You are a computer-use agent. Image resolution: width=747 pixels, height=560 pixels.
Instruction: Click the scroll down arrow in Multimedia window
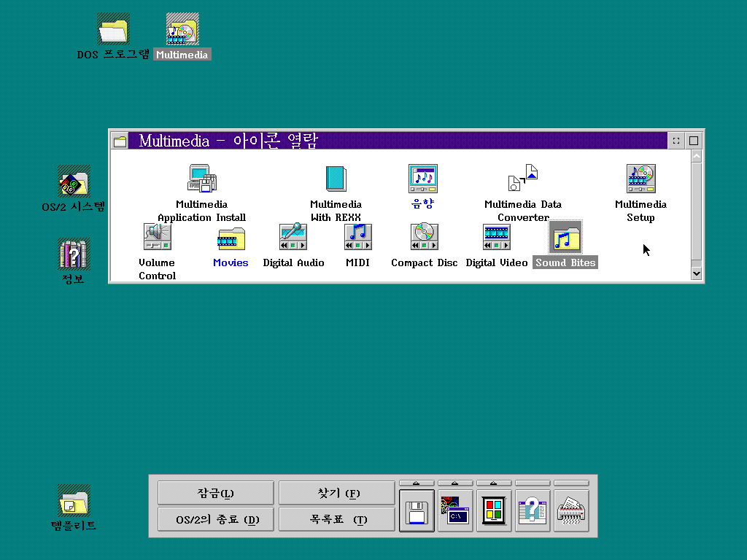pos(697,274)
